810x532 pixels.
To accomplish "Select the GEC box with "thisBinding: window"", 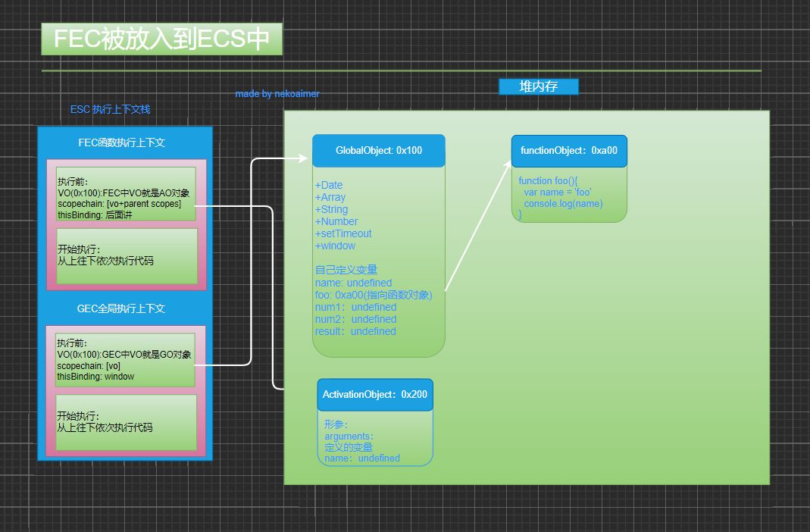I will click(x=125, y=360).
